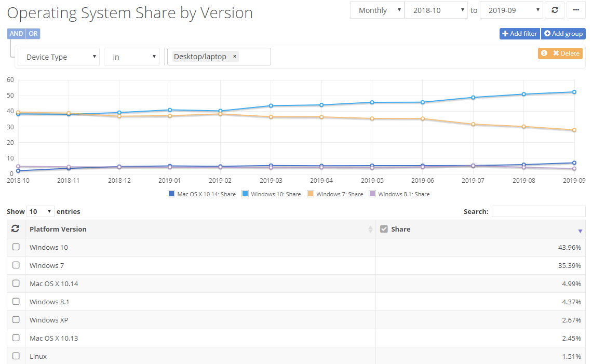
Task: Sort by the Platform Version column arrows
Action: 370,229
